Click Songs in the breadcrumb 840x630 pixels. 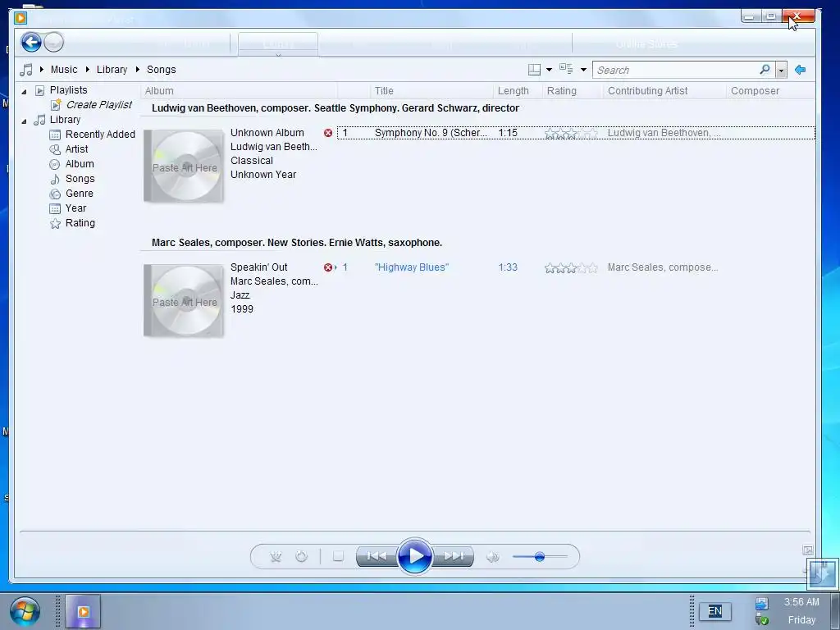pos(162,70)
